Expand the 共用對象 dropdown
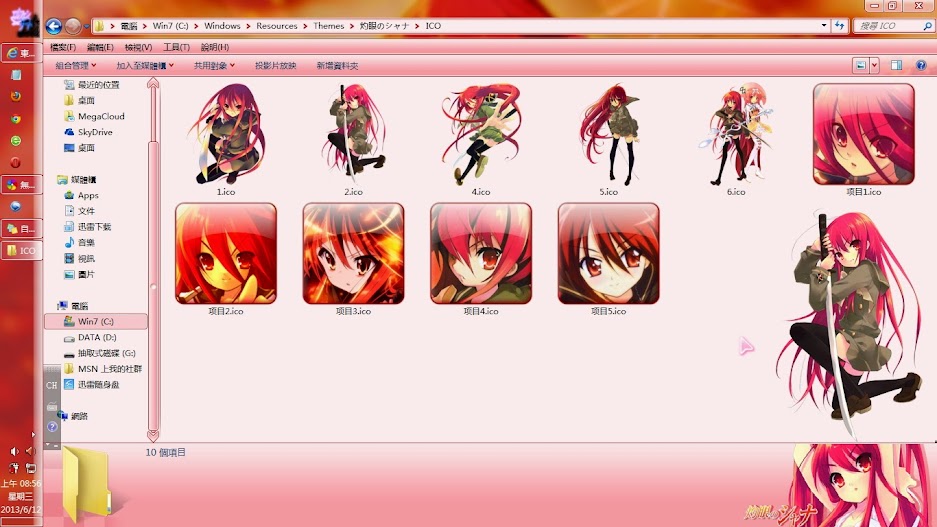This screenshot has width=937, height=527. [214, 66]
